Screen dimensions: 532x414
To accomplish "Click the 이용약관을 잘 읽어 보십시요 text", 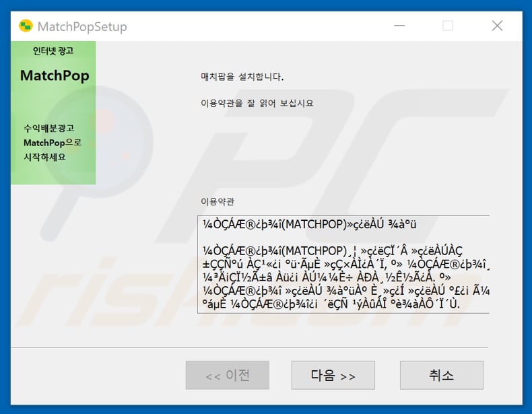I will (257, 103).
